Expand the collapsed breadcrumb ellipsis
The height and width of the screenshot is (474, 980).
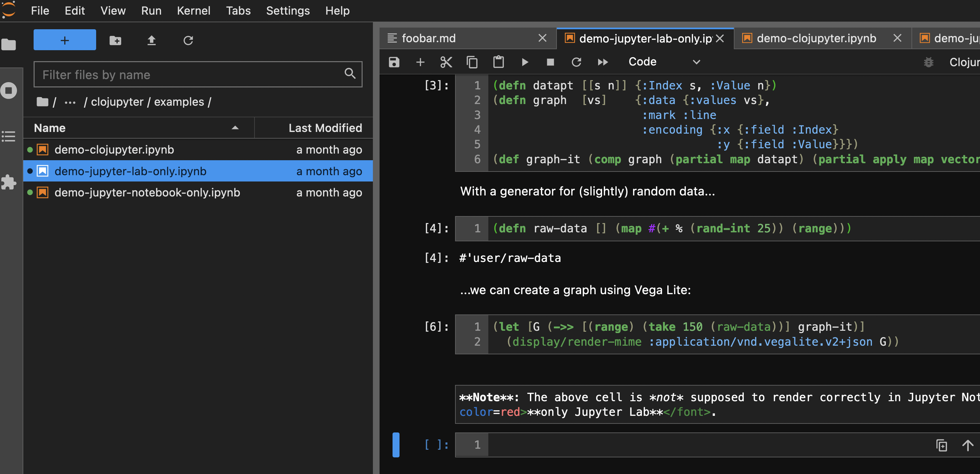(x=70, y=102)
